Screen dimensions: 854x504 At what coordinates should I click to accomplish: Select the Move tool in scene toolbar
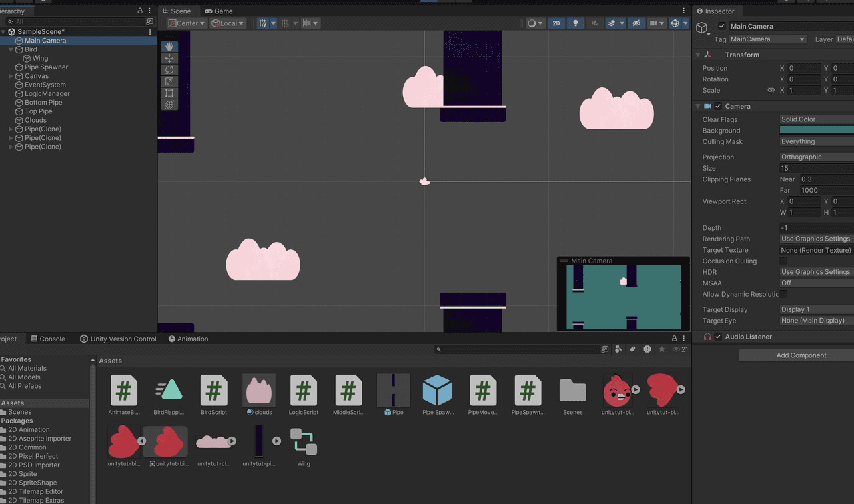[x=169, y=59]
